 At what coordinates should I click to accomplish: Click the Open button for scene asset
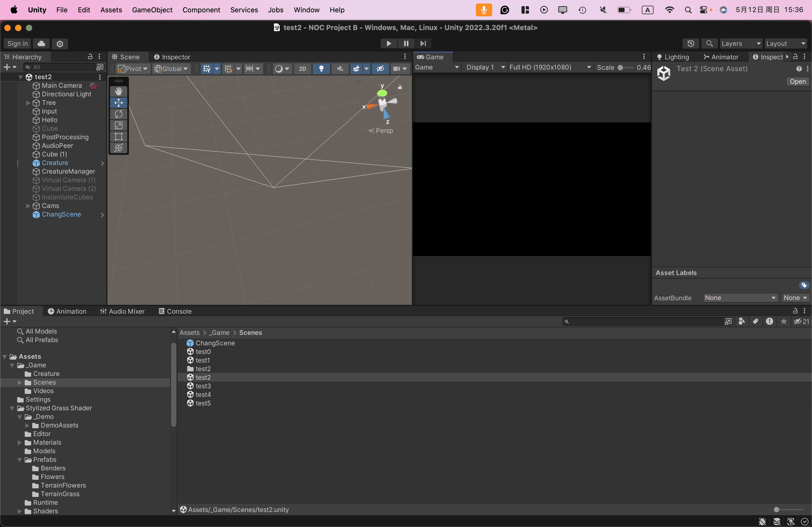(x=797, y=82)
